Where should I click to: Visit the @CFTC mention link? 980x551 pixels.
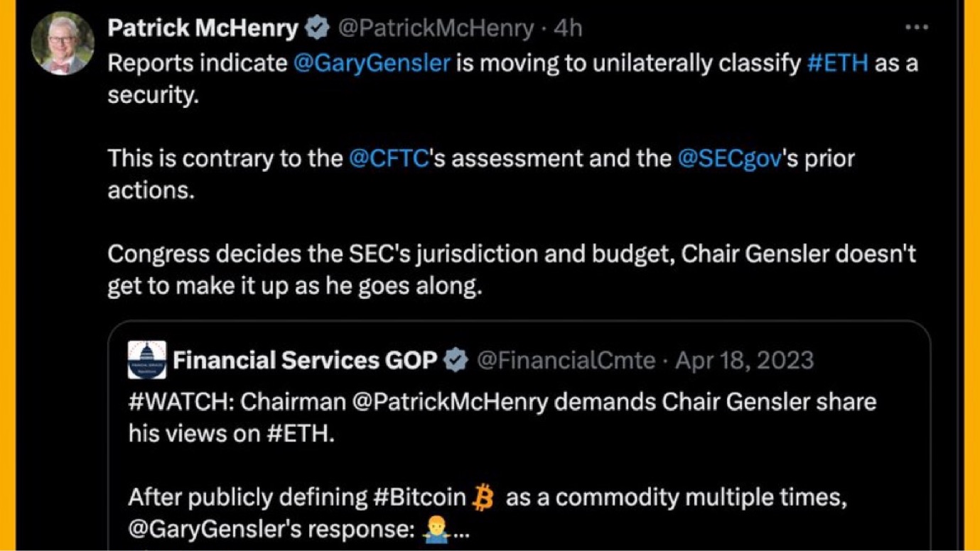[x=389, y=158]
